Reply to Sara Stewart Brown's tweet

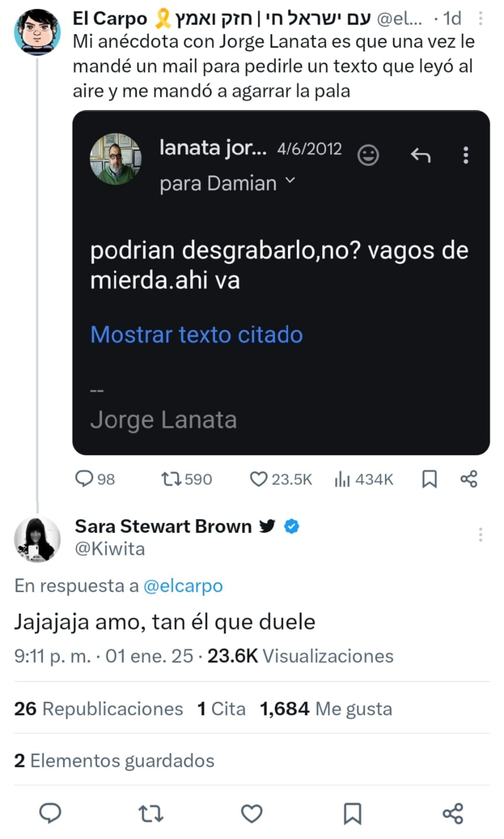(x=50, y=813)
